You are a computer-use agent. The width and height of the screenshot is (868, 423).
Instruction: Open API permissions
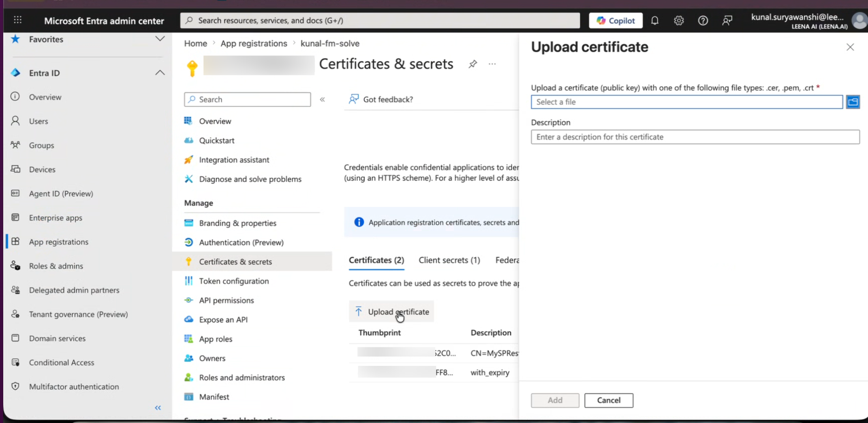coord(226,300)
